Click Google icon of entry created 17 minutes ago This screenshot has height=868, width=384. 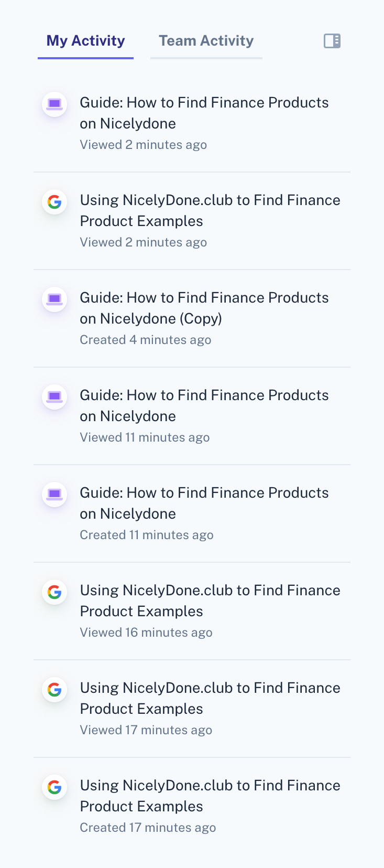pos(54,787)
